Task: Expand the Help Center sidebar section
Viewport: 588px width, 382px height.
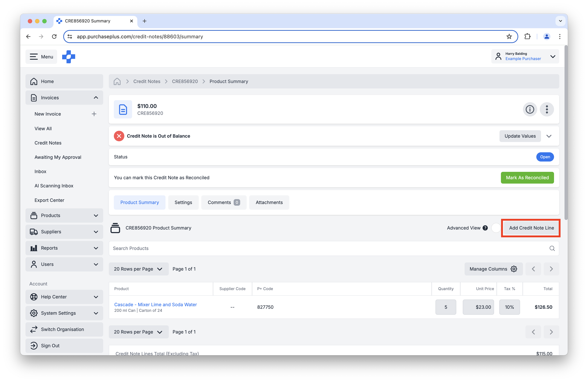Action: point(64,297)
